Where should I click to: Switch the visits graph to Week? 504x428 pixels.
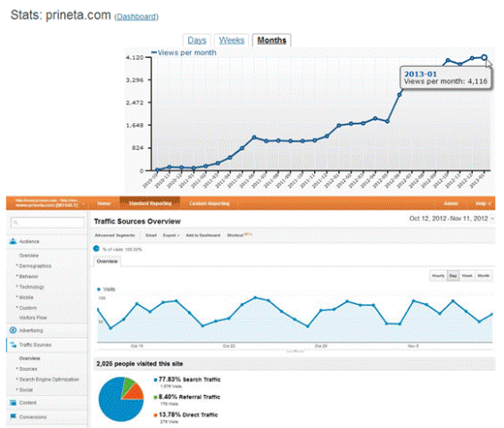pos(467,276)
